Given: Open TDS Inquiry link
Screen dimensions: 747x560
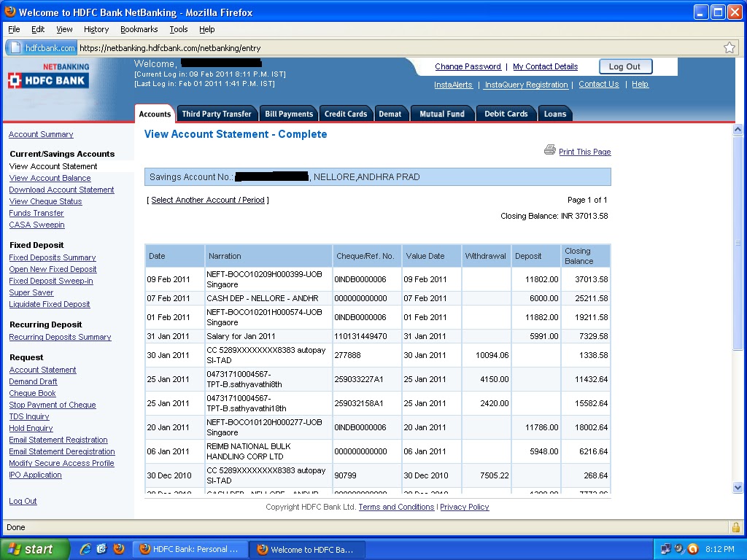Looking at the screenshot, I should (x=29, y=416).
